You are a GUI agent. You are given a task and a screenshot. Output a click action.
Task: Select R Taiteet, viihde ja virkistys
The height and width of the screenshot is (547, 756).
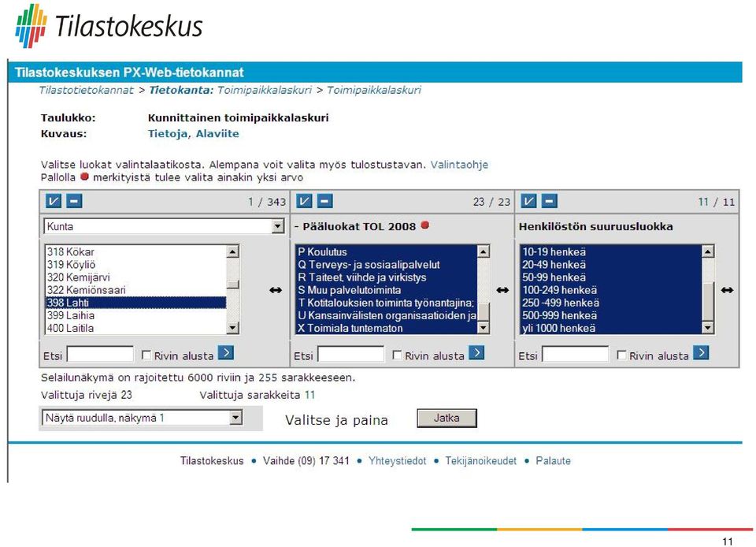[386, 277]
